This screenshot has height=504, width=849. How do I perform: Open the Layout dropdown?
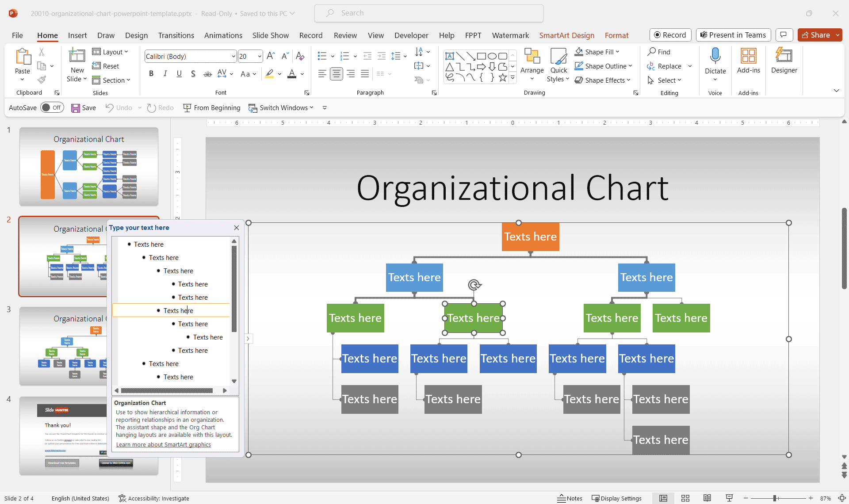click(110, 52)
